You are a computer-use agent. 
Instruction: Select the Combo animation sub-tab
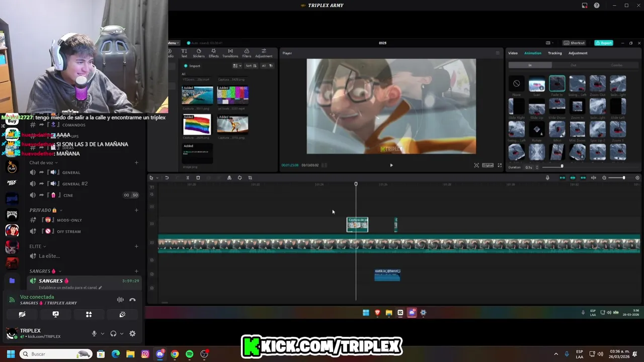tap(616, 65)
